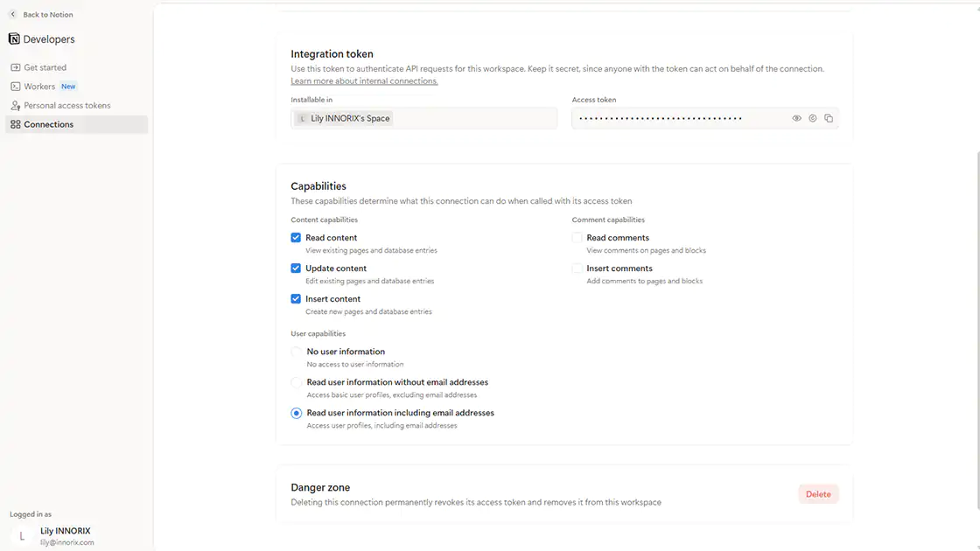Click the Workers sidebar icon
Image resolution: width=980 pixels, height=551 pixels.
16,87
